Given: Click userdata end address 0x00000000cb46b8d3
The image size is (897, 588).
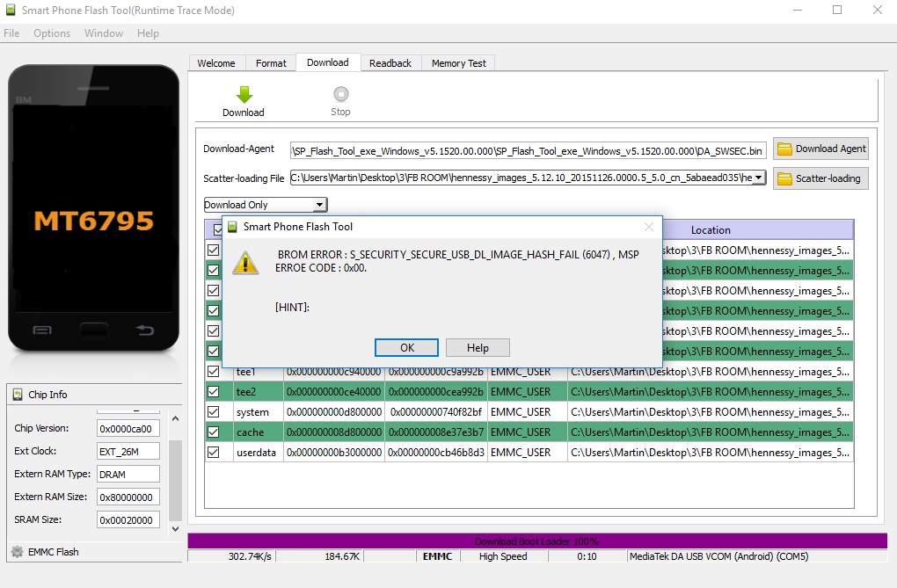Looking at the screenshot, I should tap(436, 453).
